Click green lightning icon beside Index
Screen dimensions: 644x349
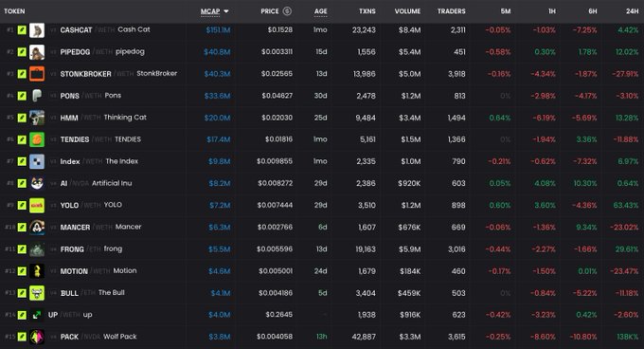pos(22,161)
